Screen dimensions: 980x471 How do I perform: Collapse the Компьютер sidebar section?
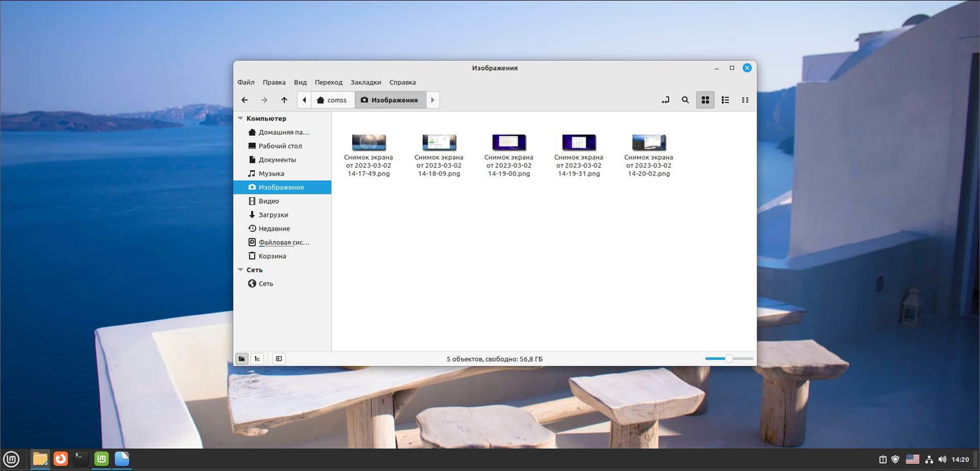pyautogui.click(x=240, y=119)
